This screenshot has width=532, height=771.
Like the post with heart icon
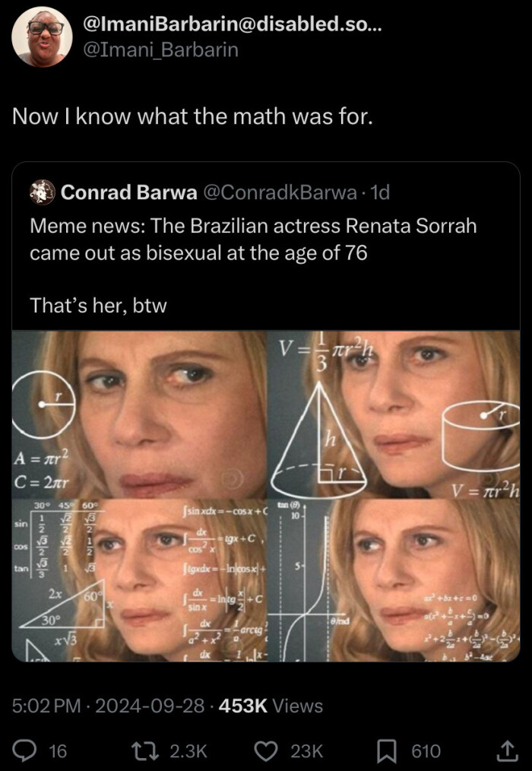[x=267, y=750]
